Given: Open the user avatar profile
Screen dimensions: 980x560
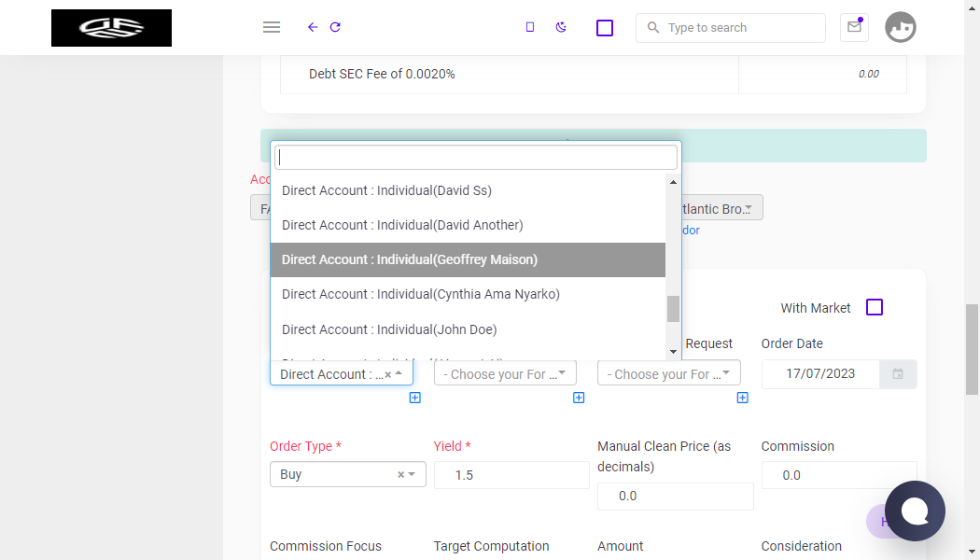Looking at the screenshot, I should click(900, 27).
